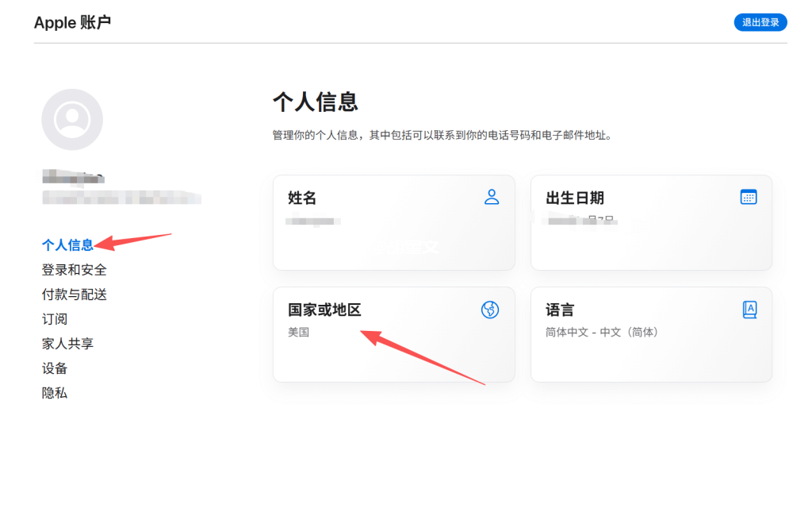This screenshot has width=812, height=508.
Task: Click the profile avatar picture
Action: coord(72,120)
